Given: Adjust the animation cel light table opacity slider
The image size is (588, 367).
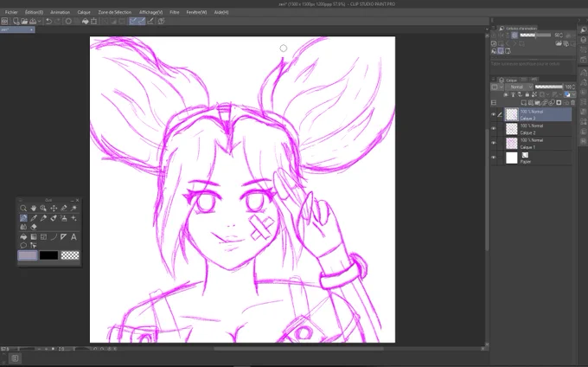Looking at the screenshot, I should [x=535, y=35].
